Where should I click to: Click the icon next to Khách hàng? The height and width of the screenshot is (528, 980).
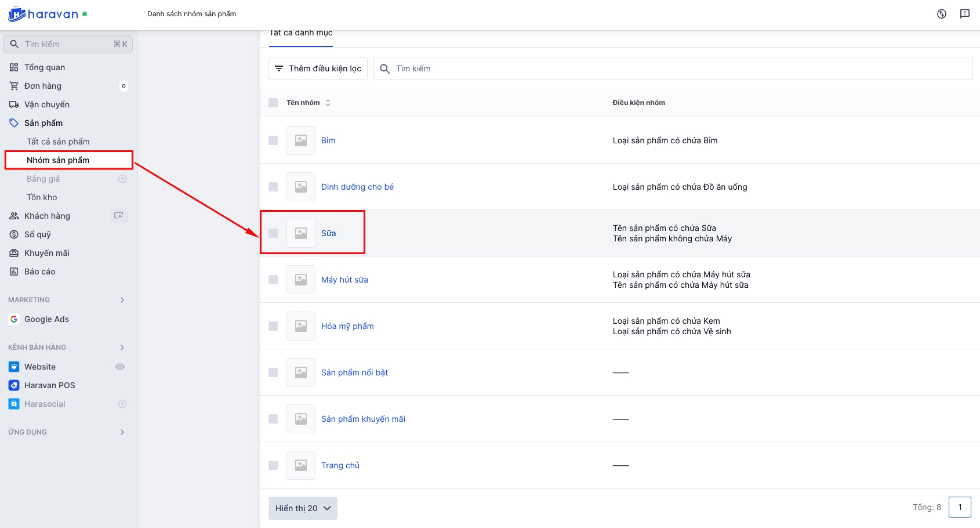[119, 216]
